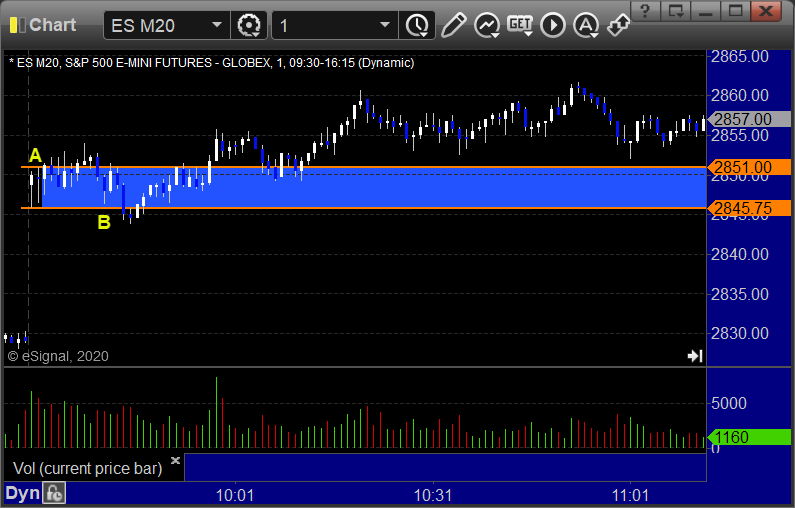795x508 pixels.
Task: Click the 10:01 time axis label
Action: click(235, 495)
